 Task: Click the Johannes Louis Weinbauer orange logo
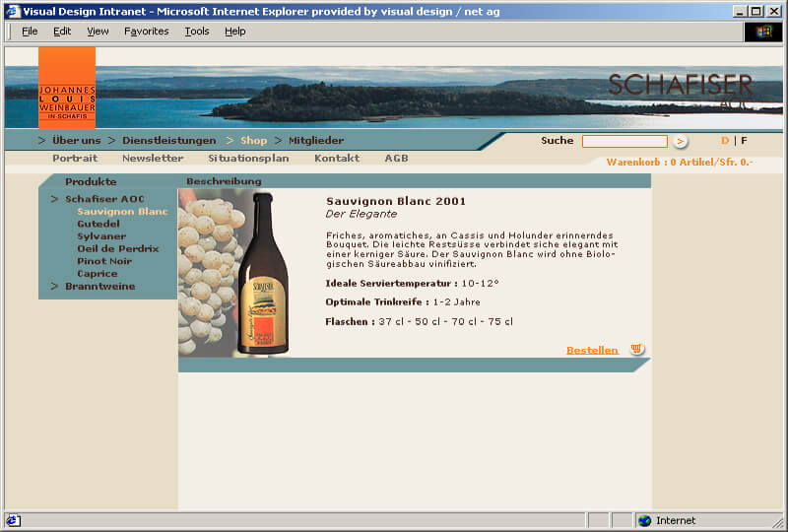click(x=67, y=88)
